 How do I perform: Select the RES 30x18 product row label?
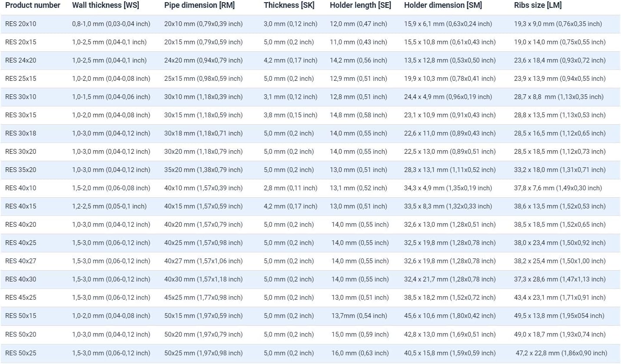[x=21, y=133]
